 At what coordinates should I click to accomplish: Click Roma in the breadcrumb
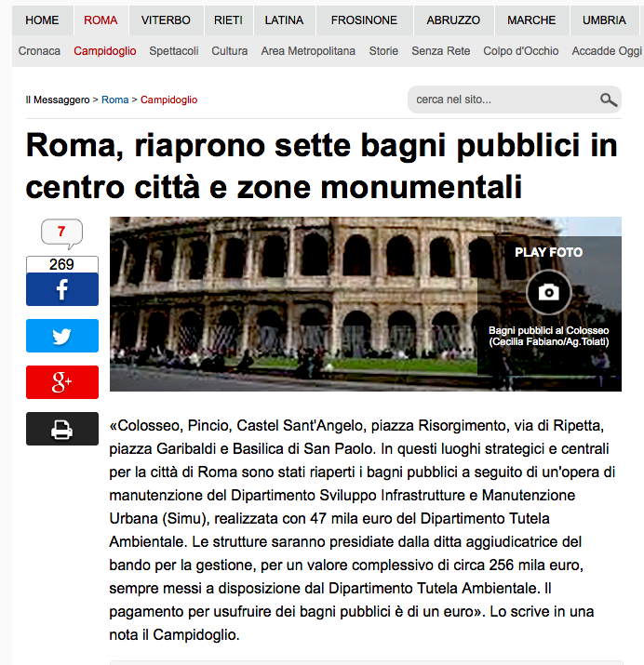click(x=115, y=100)
